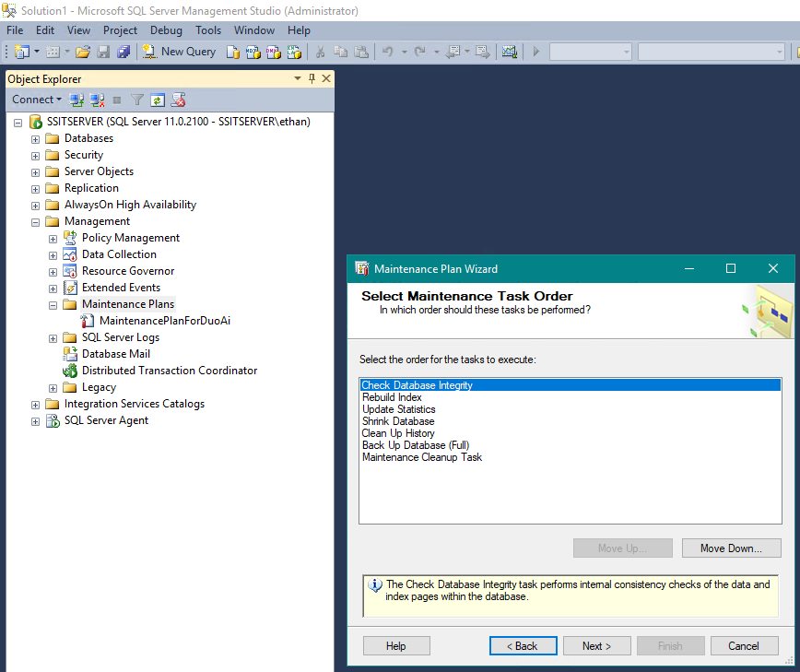This screenshot has height=672, width=800.
Task: Open the Window menu
Action: tap(254, 30)
